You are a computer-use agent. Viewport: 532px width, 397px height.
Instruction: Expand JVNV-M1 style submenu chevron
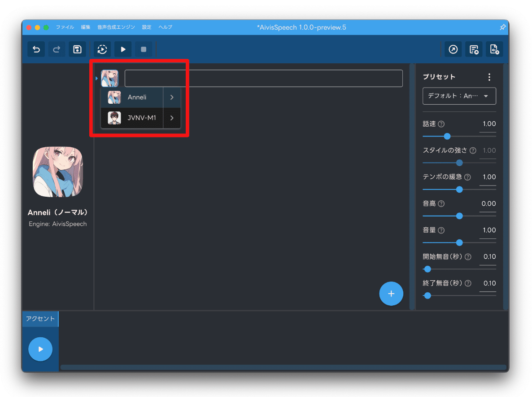point(172,118)
